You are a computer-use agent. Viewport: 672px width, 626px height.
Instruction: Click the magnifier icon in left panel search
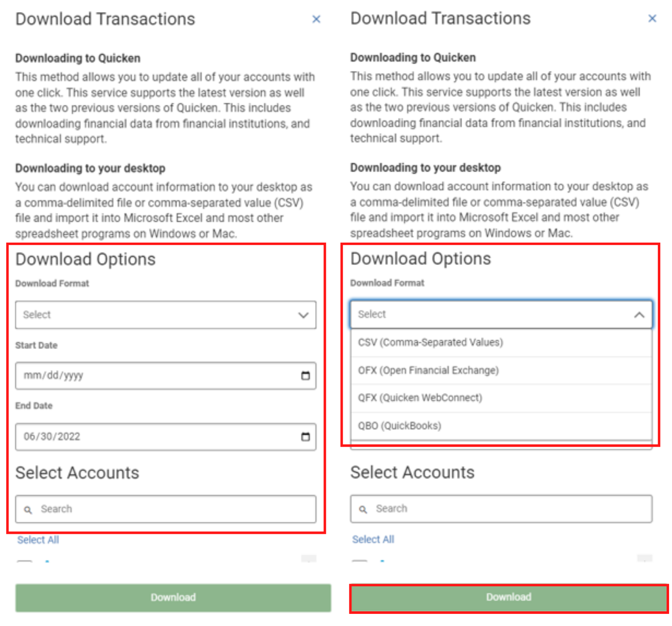click(x=28, y=510)
